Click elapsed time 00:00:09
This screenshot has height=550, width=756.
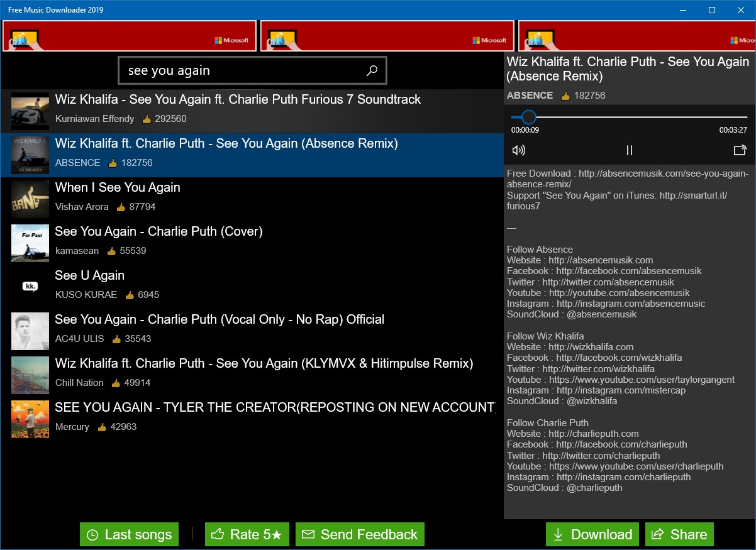click(525, 130)
